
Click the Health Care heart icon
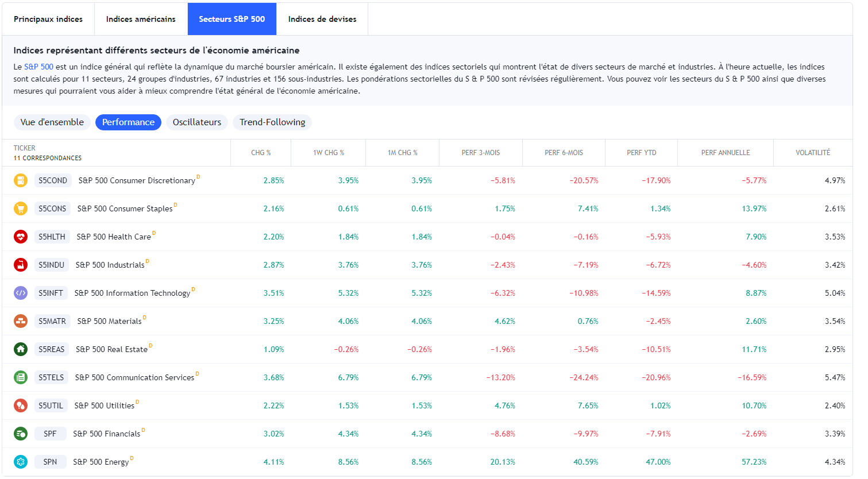[21, 237]
